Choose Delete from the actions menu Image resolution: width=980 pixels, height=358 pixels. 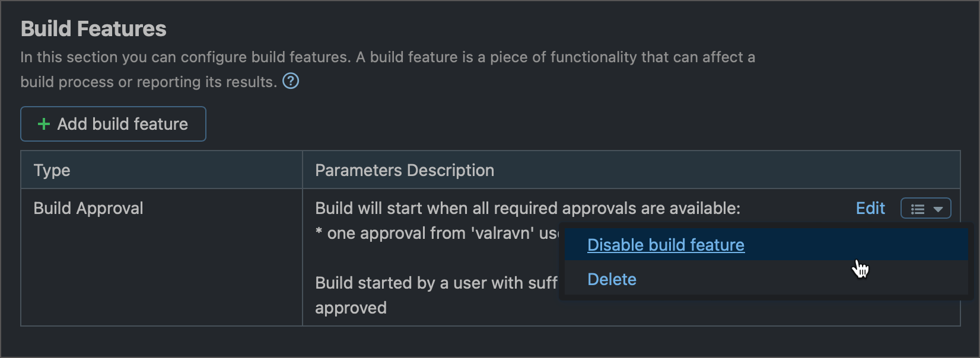point(611,279)
